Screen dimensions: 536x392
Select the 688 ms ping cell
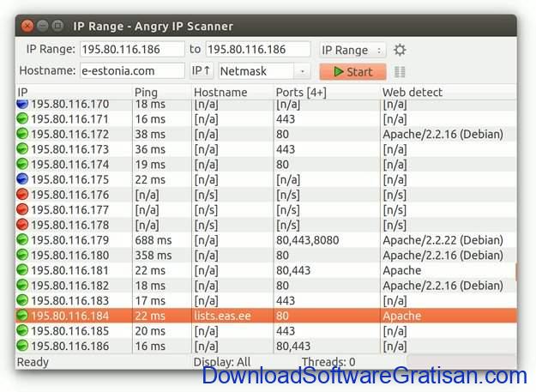click(x=154, y=240)
